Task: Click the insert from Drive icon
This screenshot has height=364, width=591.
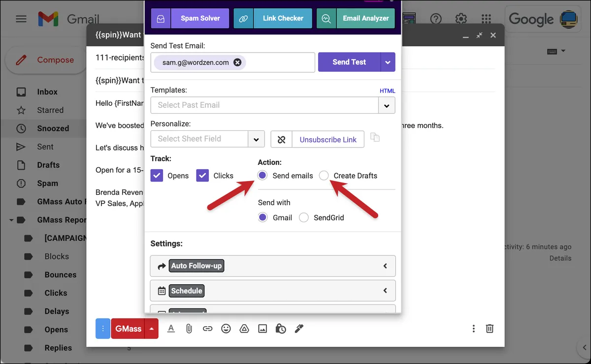Action: (x=244, y=329)
